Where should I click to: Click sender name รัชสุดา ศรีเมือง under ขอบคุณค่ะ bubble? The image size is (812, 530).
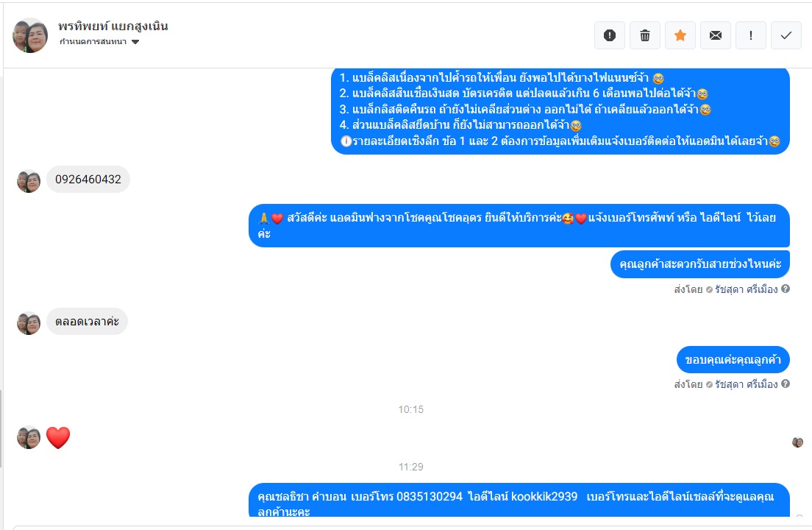pyautogui.click(x=747, y=384)
